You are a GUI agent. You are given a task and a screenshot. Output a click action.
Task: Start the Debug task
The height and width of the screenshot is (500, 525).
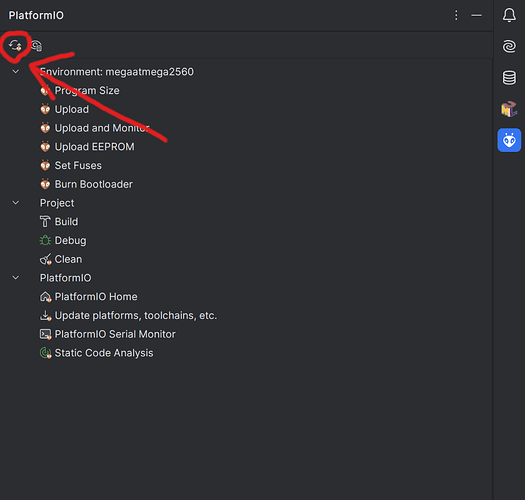70,240
